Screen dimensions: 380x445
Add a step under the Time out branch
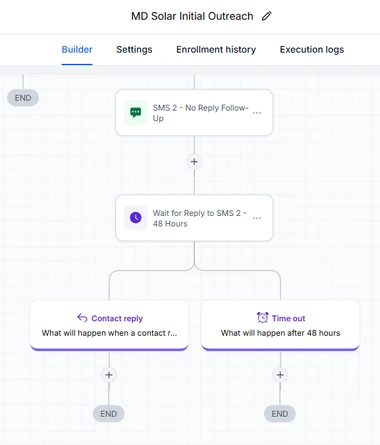(280, 375)
